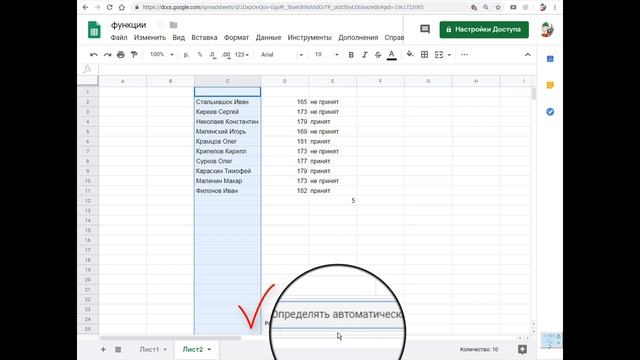Open the Изменить menu

(150, 38)
